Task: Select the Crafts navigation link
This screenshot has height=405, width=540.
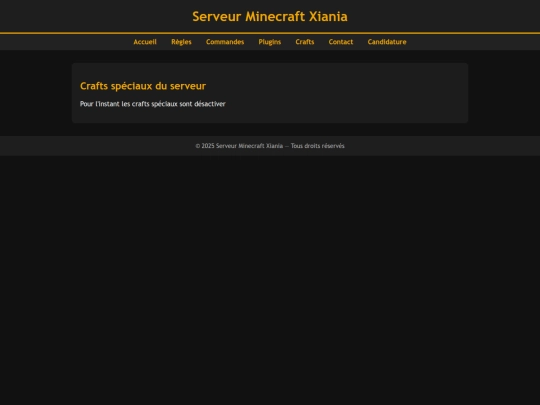Action: (305, 42)
